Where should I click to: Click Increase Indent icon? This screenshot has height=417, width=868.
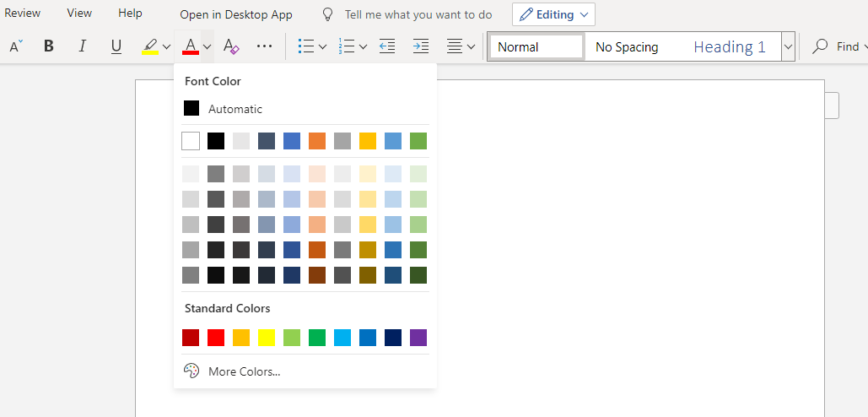421,46
